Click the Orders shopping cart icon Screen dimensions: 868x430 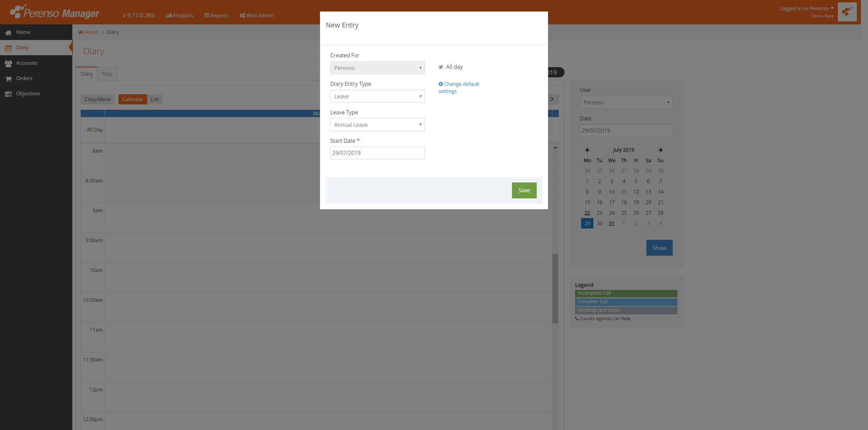(x=8, y=79)
